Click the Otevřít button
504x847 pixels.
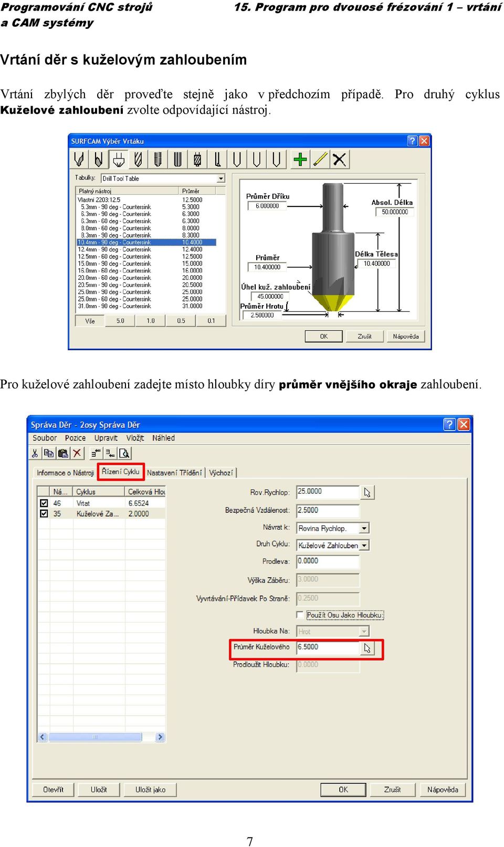54,789
